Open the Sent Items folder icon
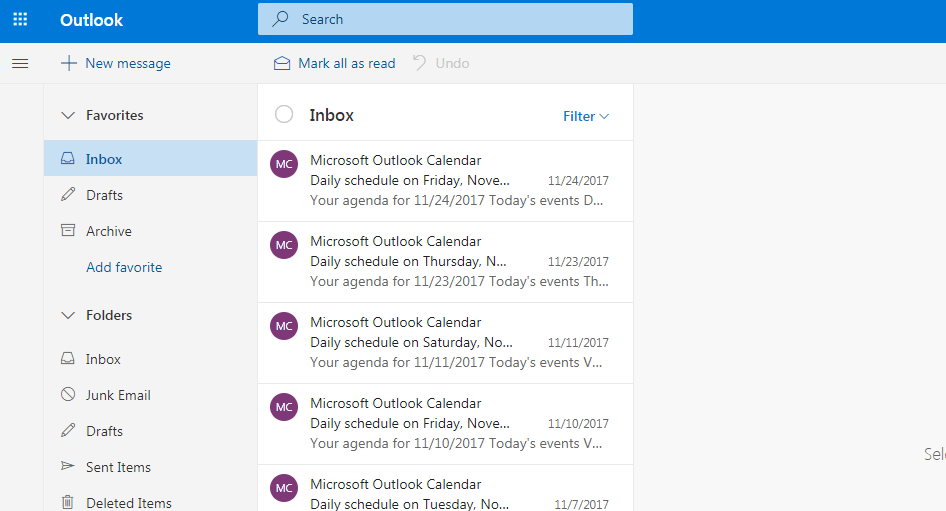Viewport: 946px width, 511px height. 68,467
